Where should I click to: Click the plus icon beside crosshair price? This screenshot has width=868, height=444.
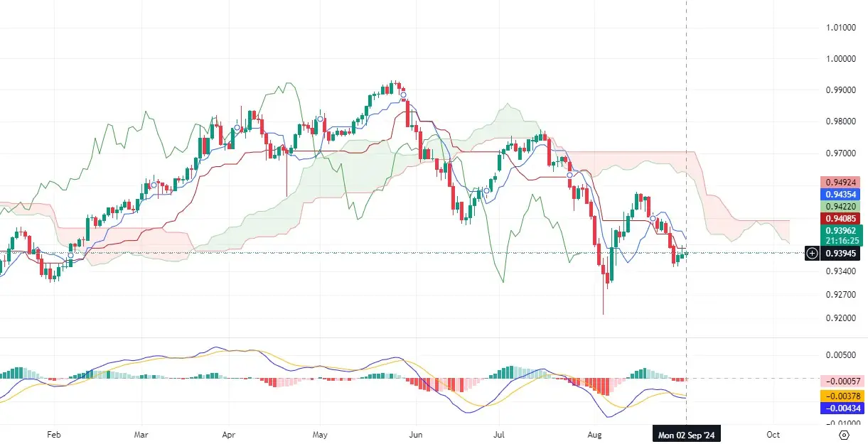pos(812,252)
